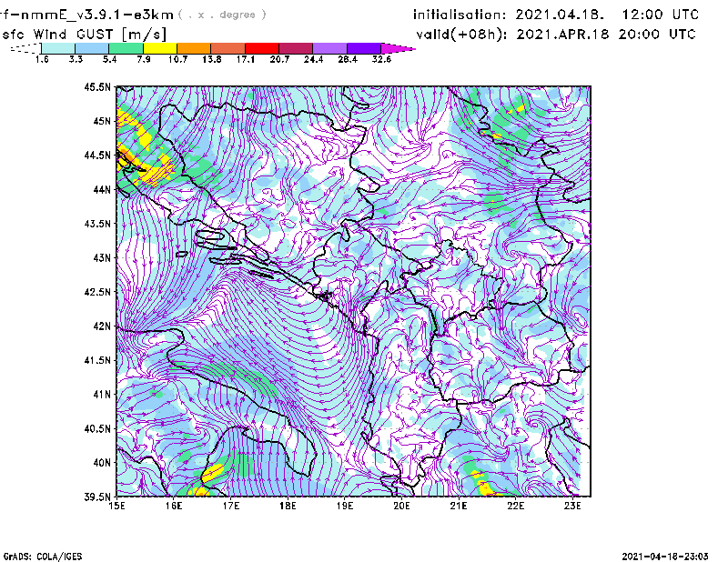Viewport: 728px width, 562px height.
Task: Click the '17E' longitude label
Action: pos(231,506)
